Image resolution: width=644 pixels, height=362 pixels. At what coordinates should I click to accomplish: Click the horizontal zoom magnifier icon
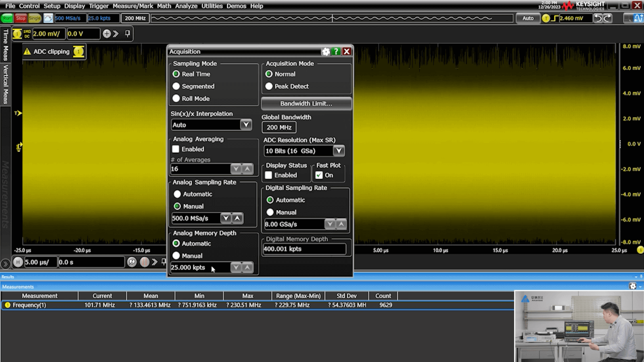point(132,262)
